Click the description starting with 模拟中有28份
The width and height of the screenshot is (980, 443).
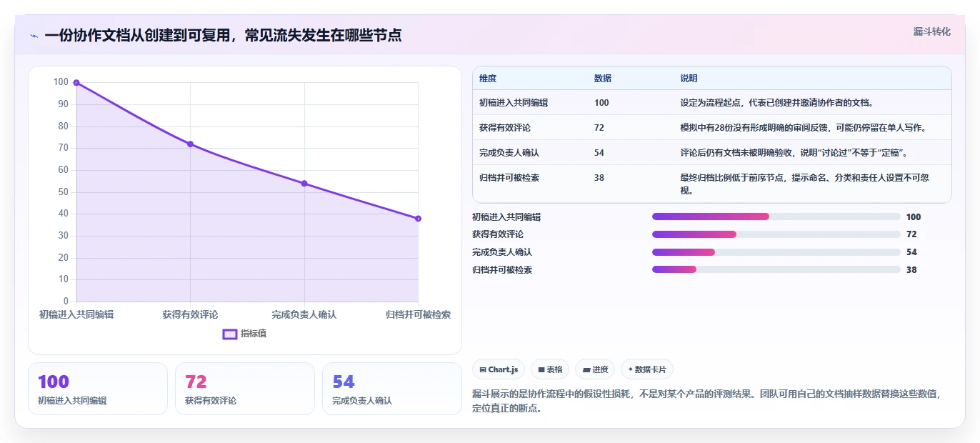pyautogui.click(x=804, y=128)
